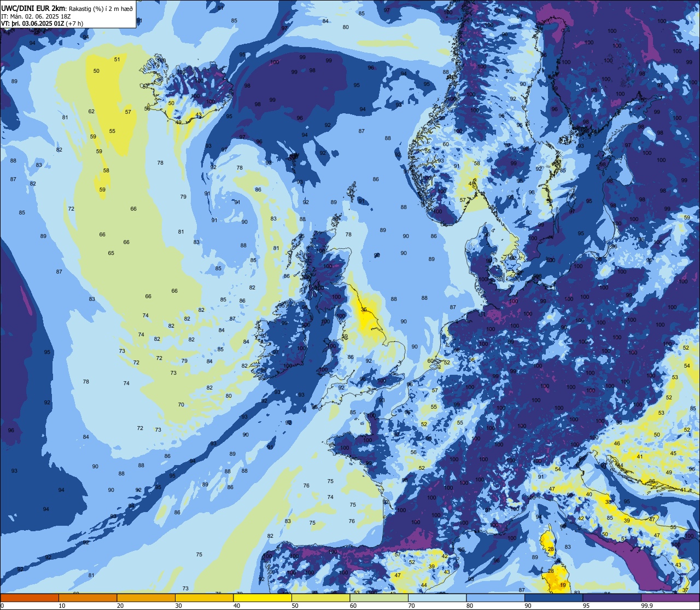Select the legend color between 20 and 30

pos(146,598)
